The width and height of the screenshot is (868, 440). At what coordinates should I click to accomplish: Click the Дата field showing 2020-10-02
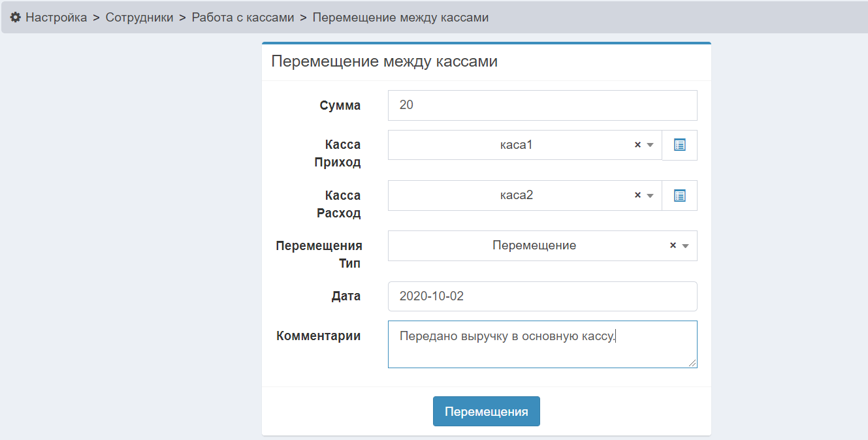point(542,296)
